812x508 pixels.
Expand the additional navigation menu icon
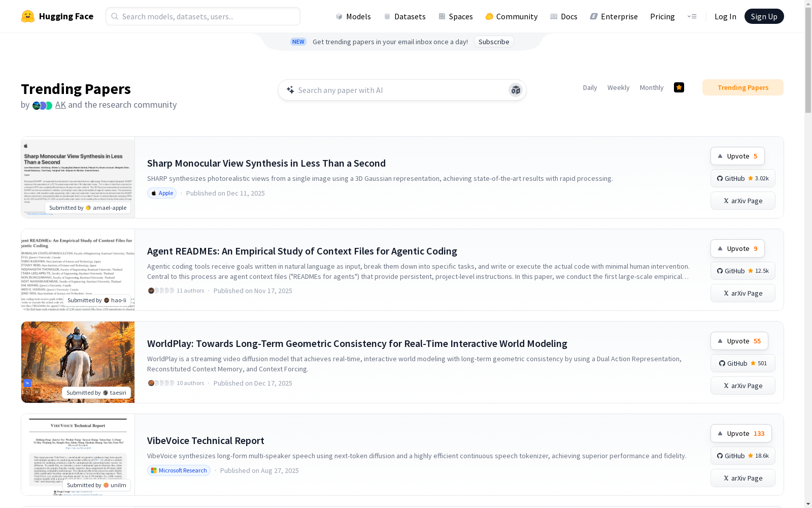(x=692, y=16)
